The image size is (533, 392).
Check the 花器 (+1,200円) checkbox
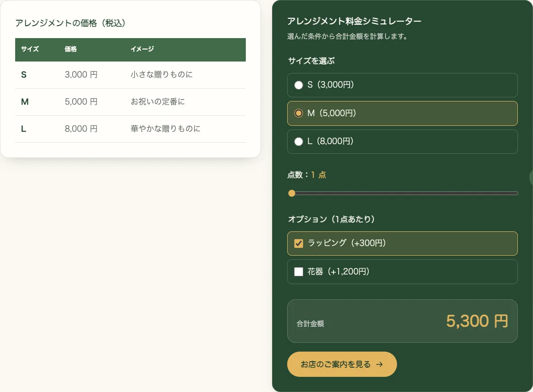click(299, 272)
